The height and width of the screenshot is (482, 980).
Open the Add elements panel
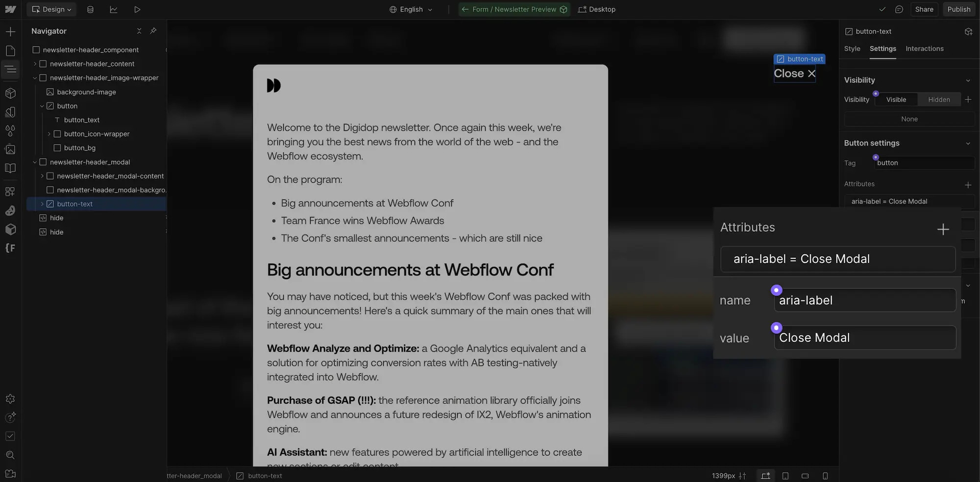click(10, 32)
